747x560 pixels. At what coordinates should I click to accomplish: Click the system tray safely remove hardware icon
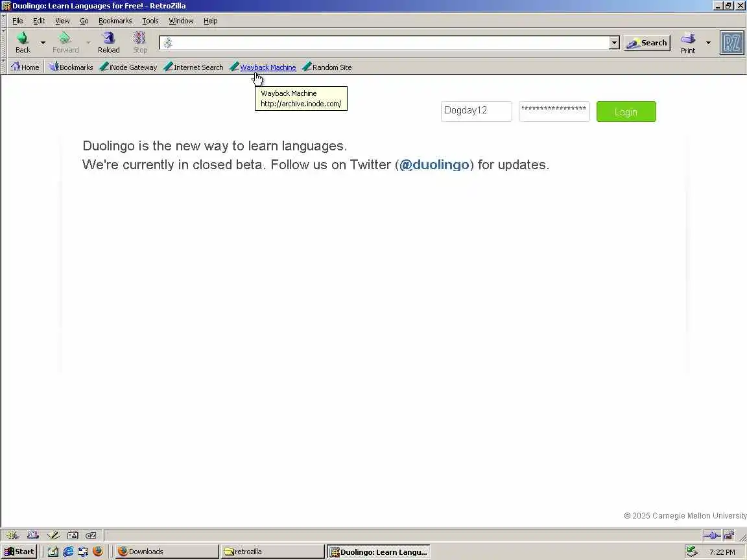point(692,552)
